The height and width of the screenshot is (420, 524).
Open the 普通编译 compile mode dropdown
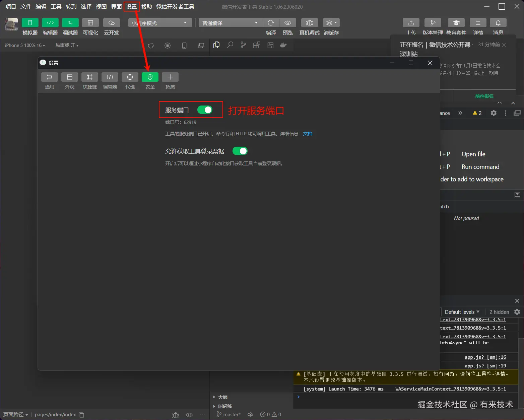coord(231,23)
